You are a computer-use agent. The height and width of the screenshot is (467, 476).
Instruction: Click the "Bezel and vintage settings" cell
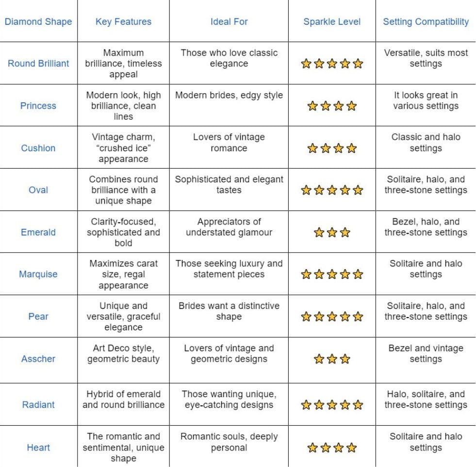pos(426,354)
